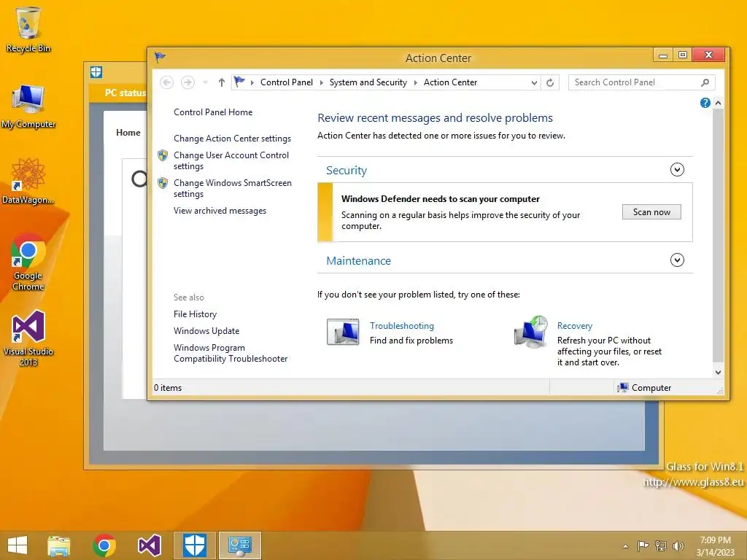Image resolution: width=747 pixels, height=560 pixels.
Task: Open the Recovery link
Action: [x=575, y=326]
